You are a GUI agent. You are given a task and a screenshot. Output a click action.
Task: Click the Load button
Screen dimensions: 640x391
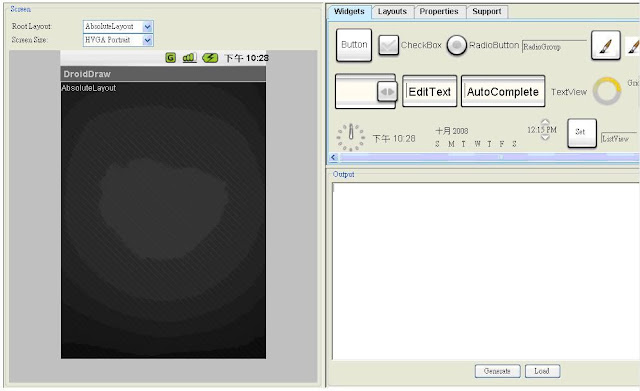tap(542, 371)
